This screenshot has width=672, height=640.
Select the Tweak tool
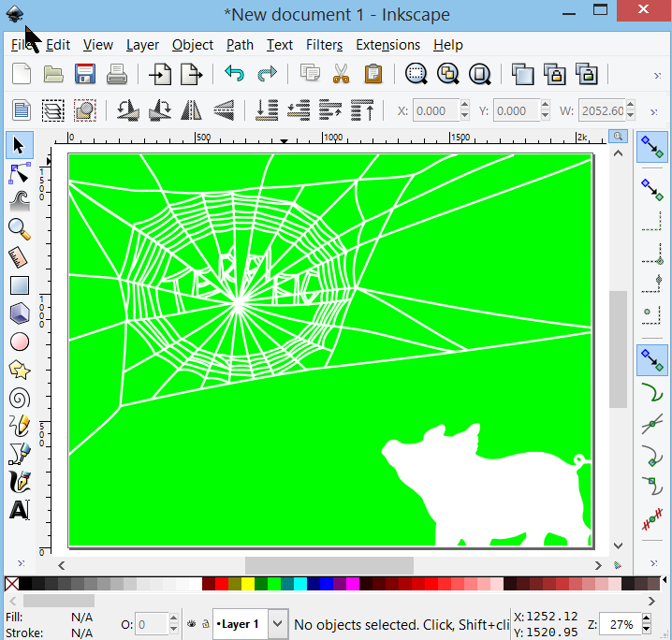(x=20, y=201)
